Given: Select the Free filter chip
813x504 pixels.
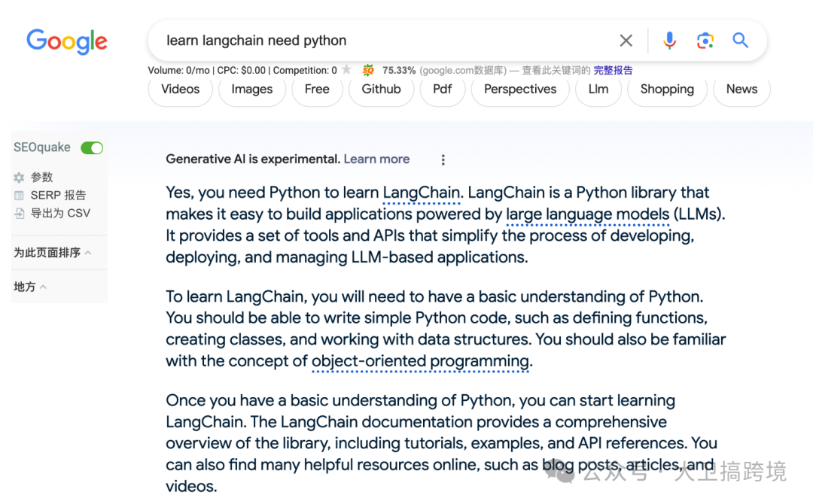Looking at the screenshot, I should [x=317, y=90].
